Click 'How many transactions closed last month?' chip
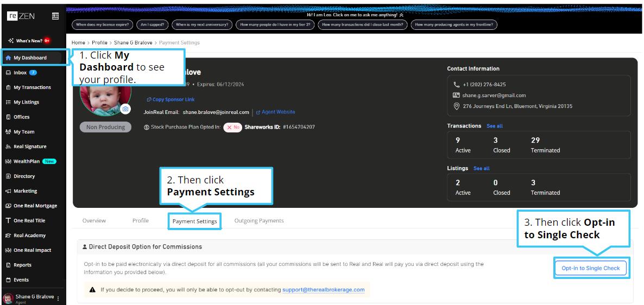Screen dimensions: 644x305 (363, 24)
